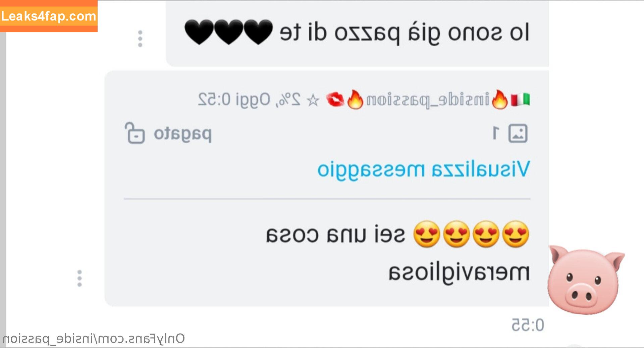Click the three black hearts in the top message

click(229, 32)
